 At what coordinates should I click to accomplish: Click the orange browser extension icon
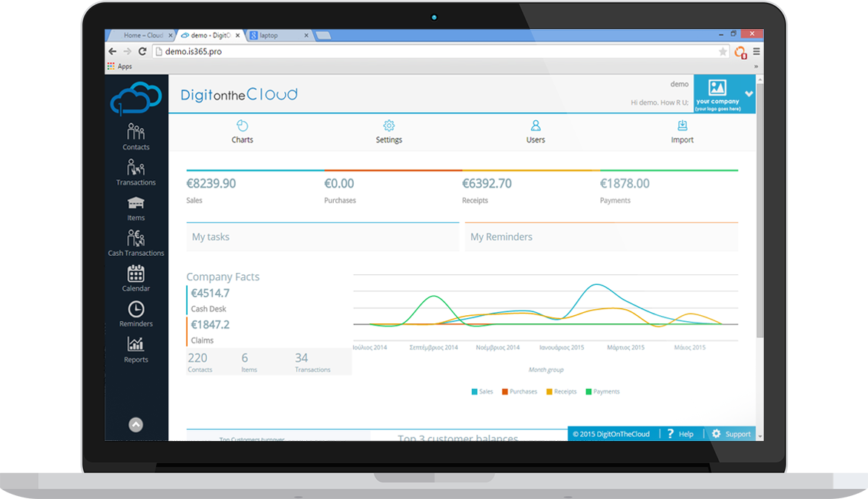(x=740, y=52)
